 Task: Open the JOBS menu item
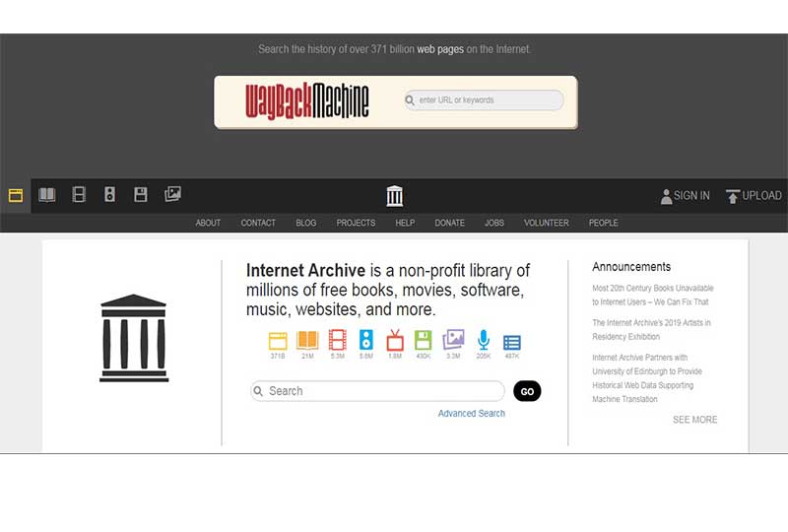(494, 223)
